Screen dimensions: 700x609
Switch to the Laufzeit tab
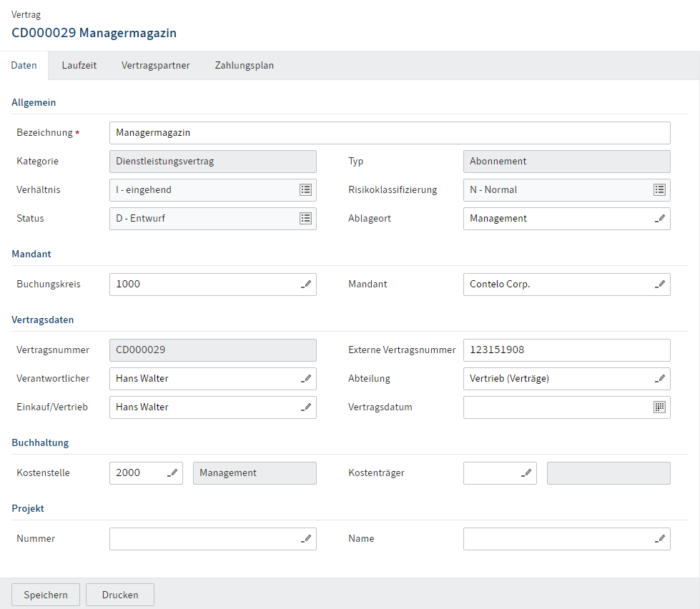[x=79, y=66]
